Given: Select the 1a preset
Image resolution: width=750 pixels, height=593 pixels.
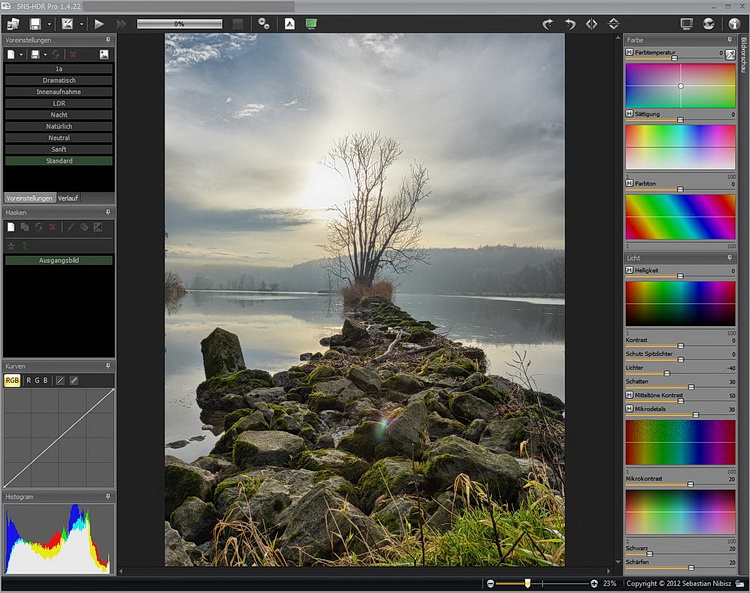Looking at the screenshot, I should pyautogui.click(x=59, y=69).
